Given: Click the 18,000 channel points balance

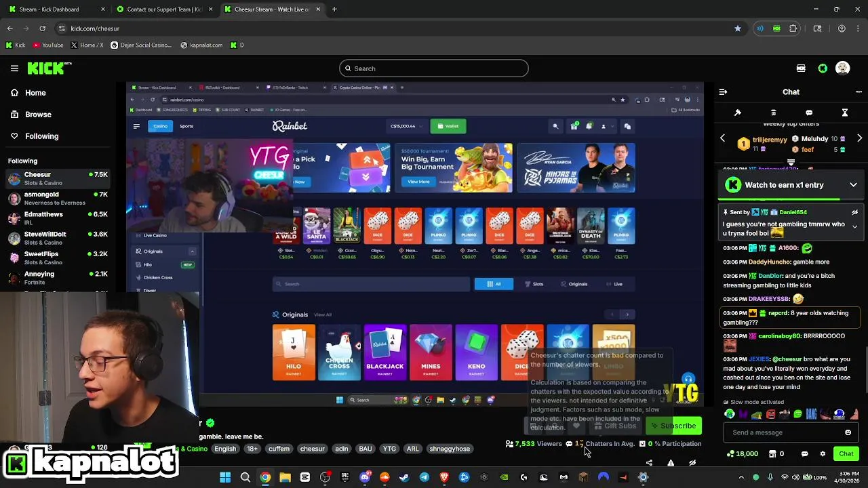Looking at the screenshot, I should (742, 453).
